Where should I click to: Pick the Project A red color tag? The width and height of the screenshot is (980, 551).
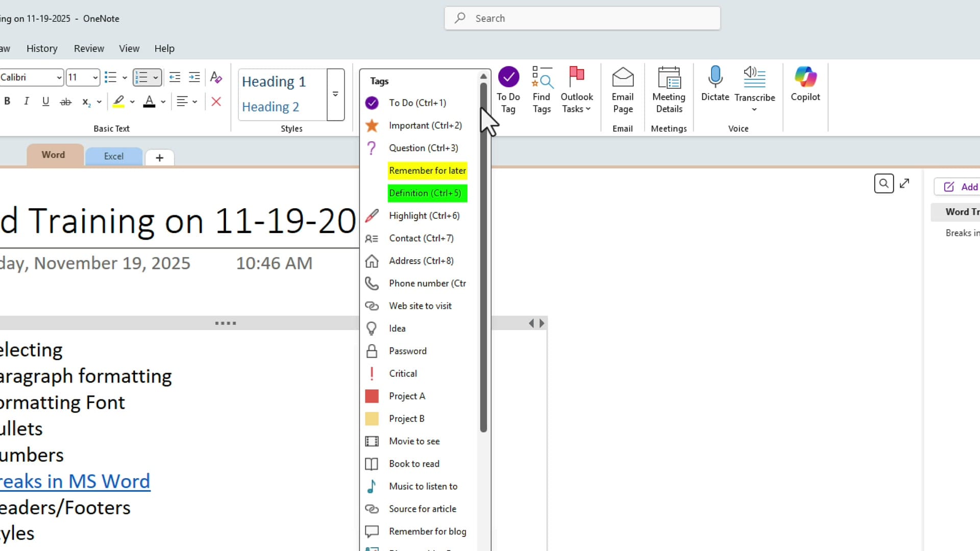click(406, 396)
